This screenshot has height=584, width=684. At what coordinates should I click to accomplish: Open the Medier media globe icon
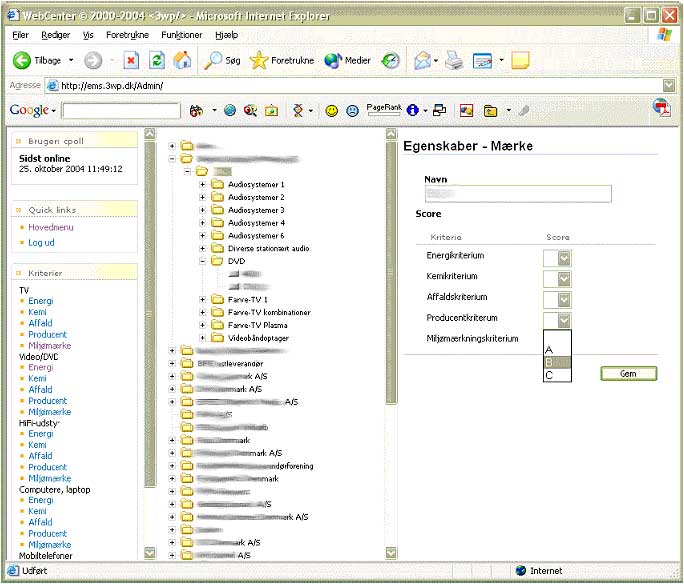333,60
